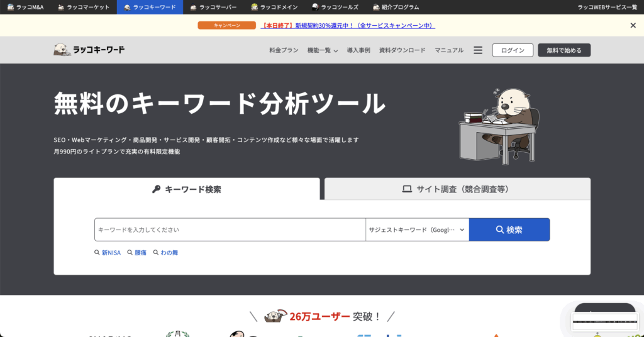Open the サジェストキーワード search type dropdown
The height and width of the screenshot is (337, 644).
[418, 229]
